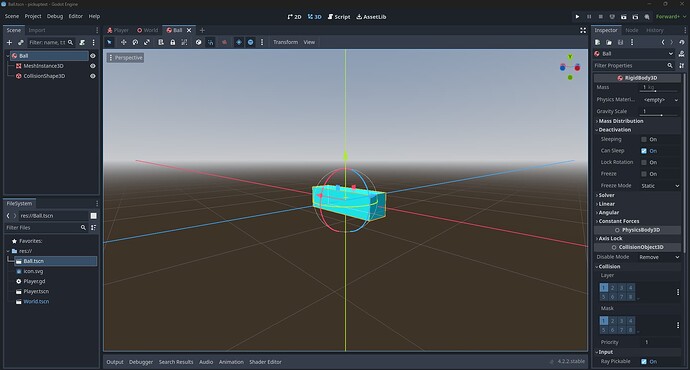
Task: Open the Project menu
Action: point(33,16)
